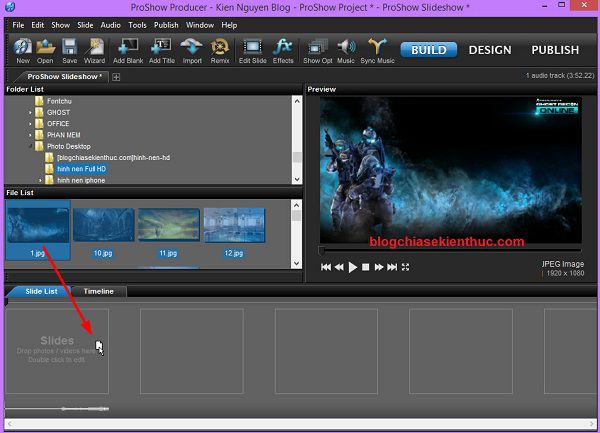The height and width of the screenshot is (433, 600).
Task: Open the Audio menu
Action: tap(111, 25)
